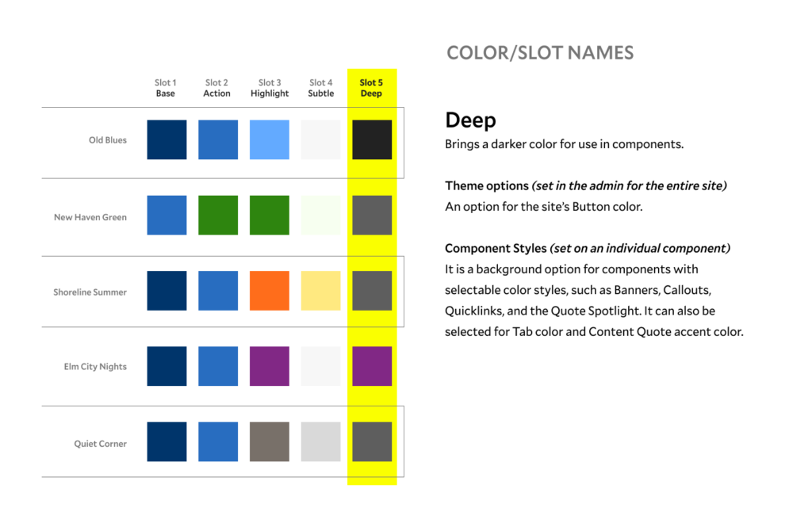Click the New Haven Green Base blue swatch
Viewport: 812px width, 515px height.
(167, 216)
